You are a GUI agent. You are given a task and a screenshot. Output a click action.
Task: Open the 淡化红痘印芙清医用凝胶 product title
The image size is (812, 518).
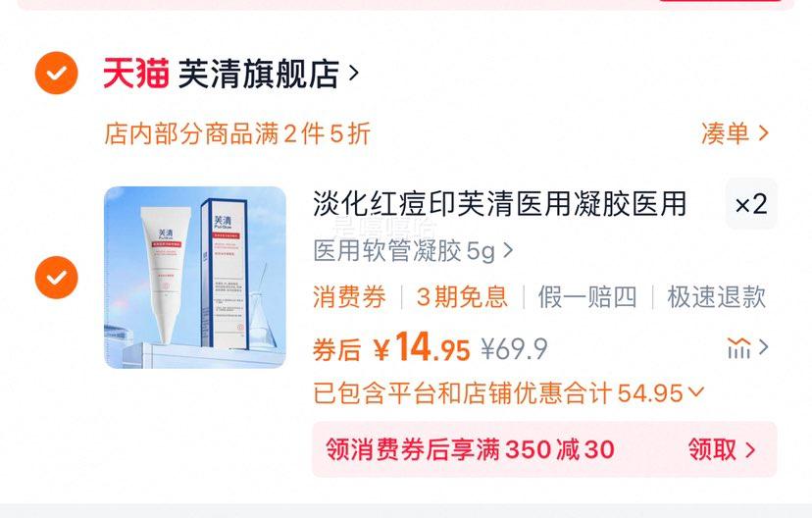pyautogui.click(x=500, y=204)
